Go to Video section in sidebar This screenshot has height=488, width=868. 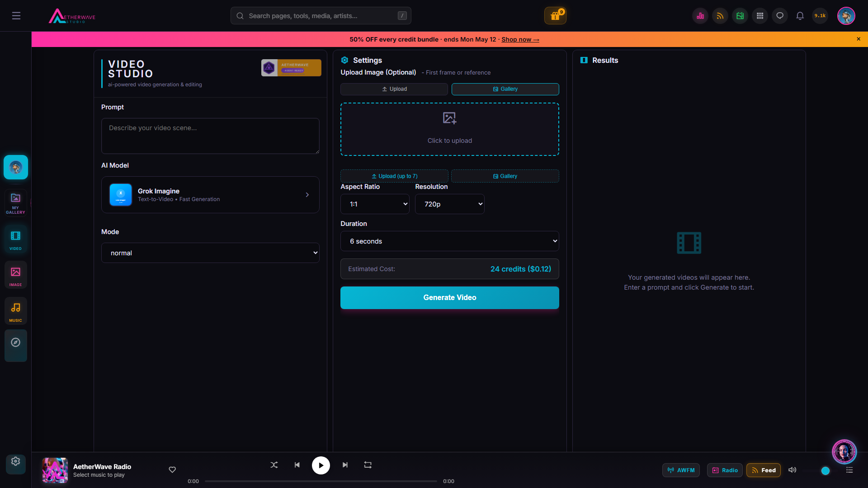click(x=16, y=239)
